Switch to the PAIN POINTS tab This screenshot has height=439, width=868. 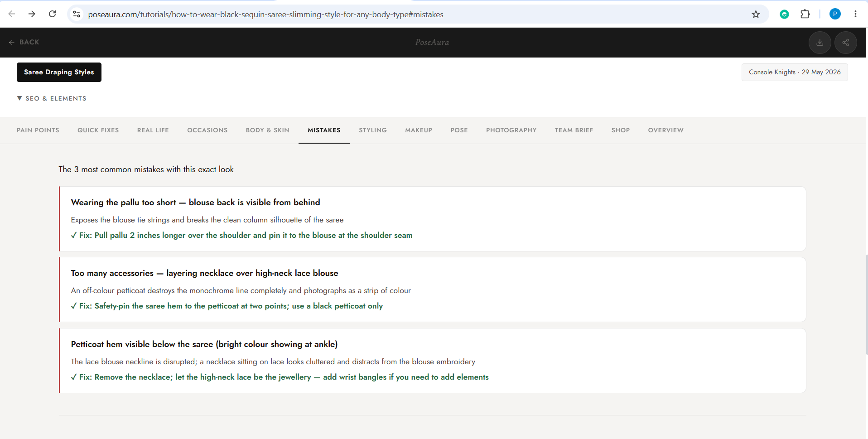38,130
